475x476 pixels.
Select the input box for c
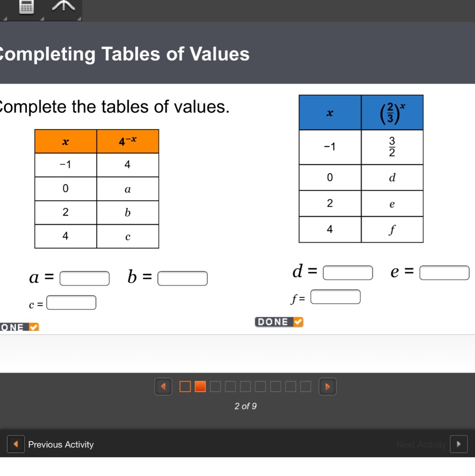[71, 303]
